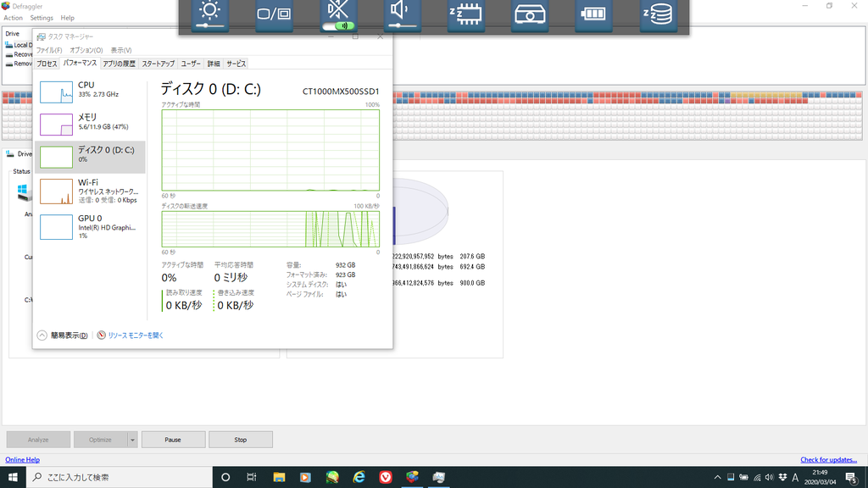Image resolution: width=868 pixels, height=488 pixels.
Task: Show hidden system tray icons
Action: coord(718,477)
